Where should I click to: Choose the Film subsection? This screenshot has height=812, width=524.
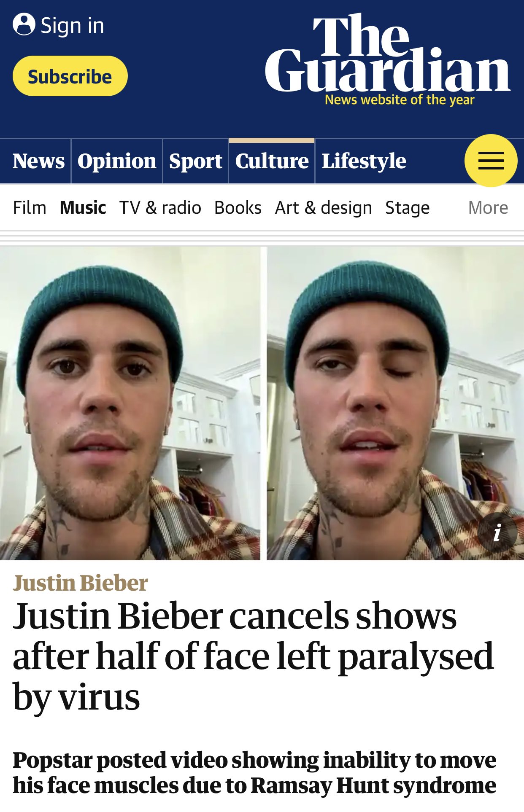(x=30, y=208)
